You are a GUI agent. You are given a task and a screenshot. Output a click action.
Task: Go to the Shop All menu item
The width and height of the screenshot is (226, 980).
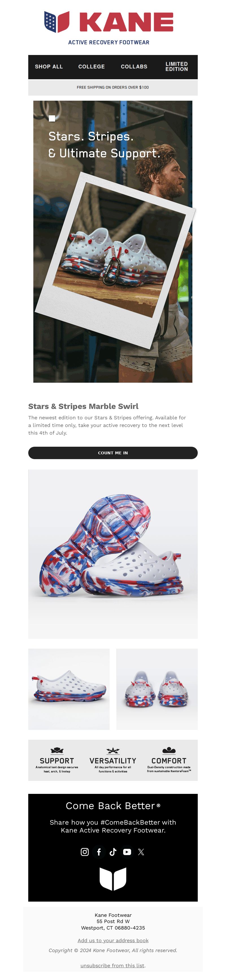(49, 67)
